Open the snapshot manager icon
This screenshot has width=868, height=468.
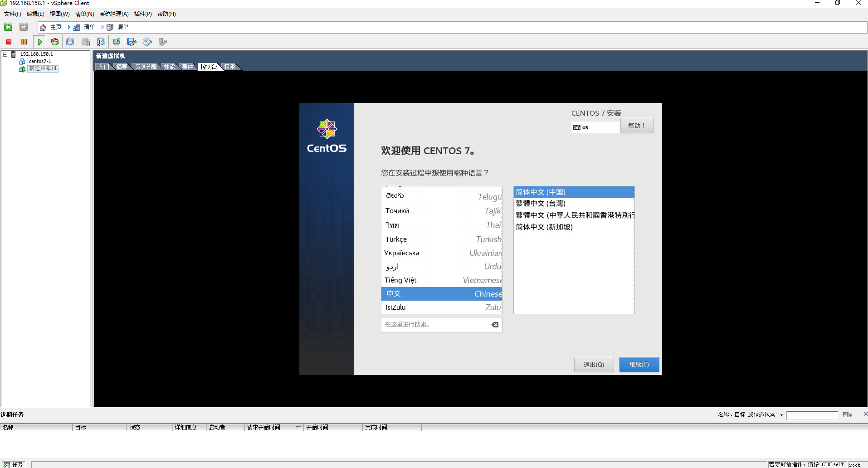point(101,42)
